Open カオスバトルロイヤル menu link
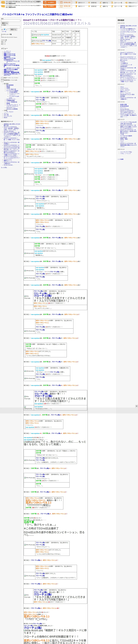The height and width of the screenshot is (644, 138). [10, 64]
